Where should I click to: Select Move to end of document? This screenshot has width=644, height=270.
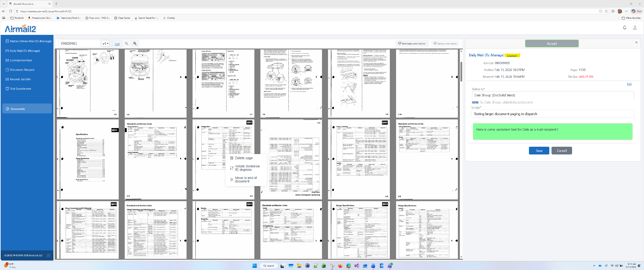(x=246, y=179)
